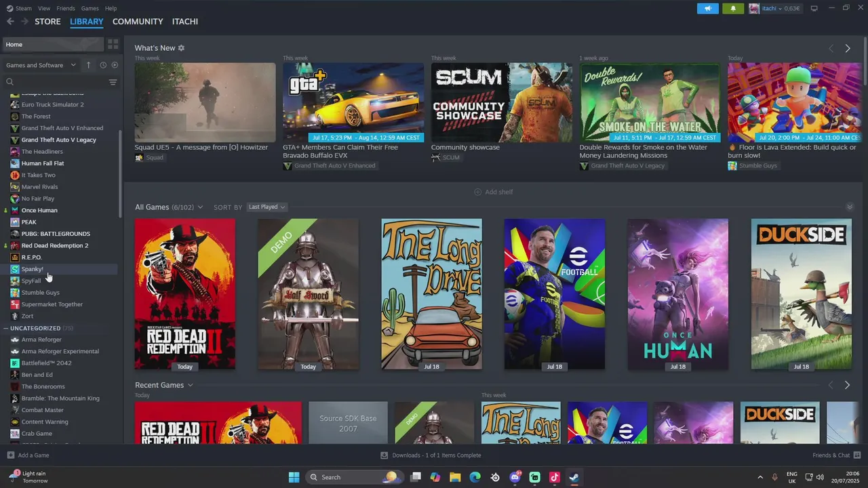Collapse the Uncategorized category
This screenshot has height=488, width=868.
5,328
